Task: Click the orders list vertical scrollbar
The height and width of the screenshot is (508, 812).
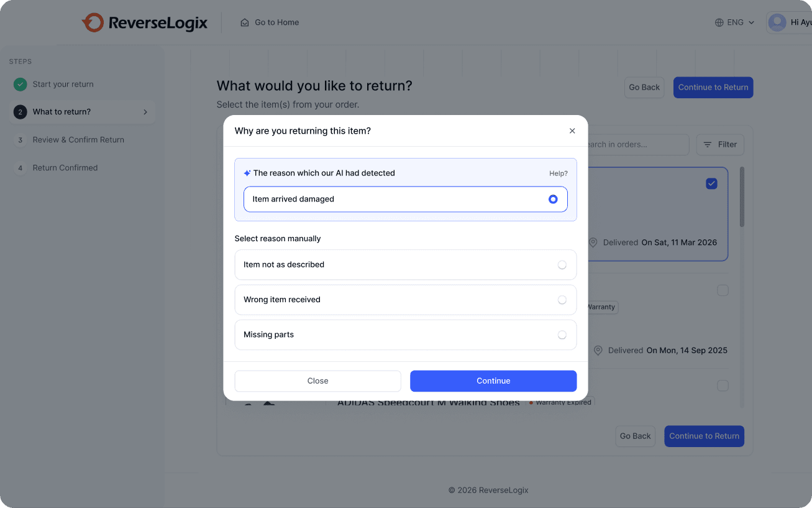Action: [742, 196]
